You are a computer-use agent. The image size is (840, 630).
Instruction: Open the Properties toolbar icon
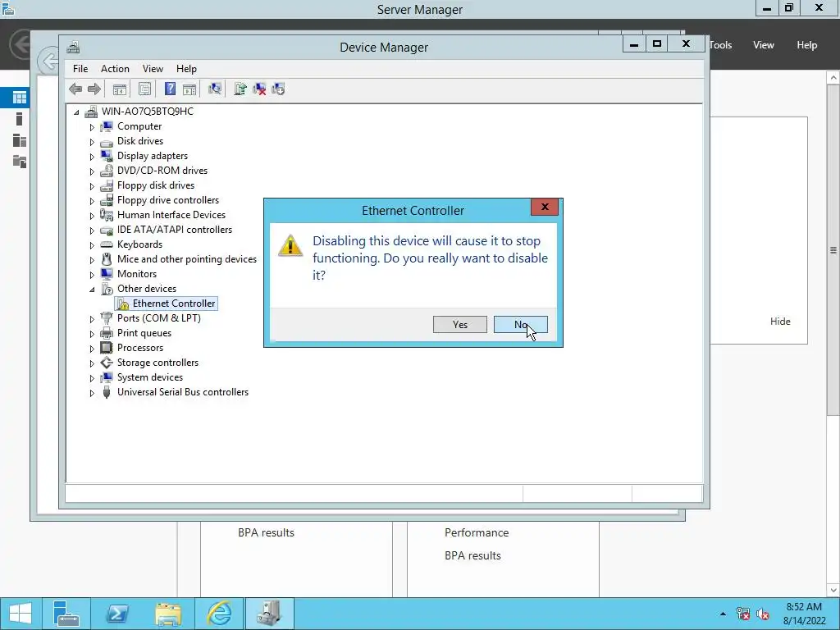[144, 89]
